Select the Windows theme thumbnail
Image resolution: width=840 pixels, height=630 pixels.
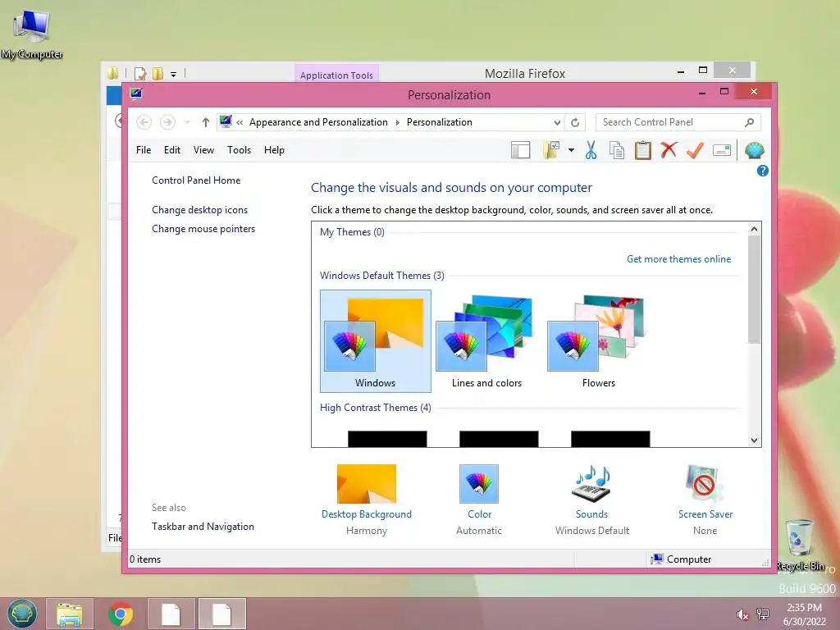coord(376,340)
